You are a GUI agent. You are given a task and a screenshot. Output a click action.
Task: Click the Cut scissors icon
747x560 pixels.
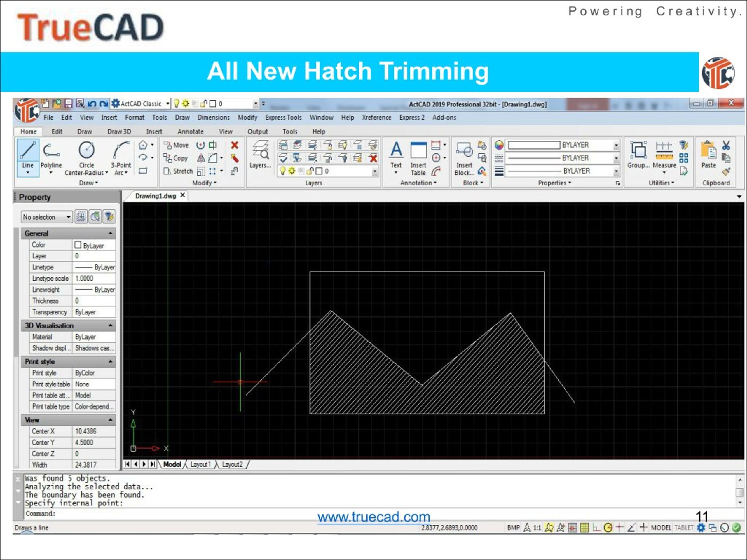[726, 145]
